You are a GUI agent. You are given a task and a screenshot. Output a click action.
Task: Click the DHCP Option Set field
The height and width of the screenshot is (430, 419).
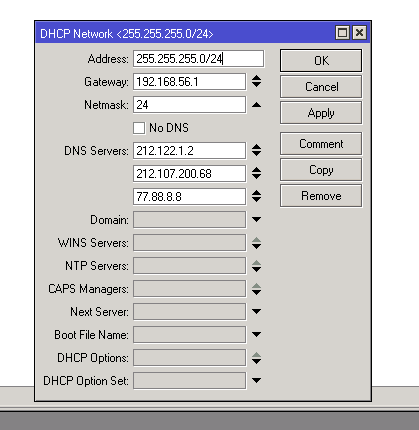189,381
